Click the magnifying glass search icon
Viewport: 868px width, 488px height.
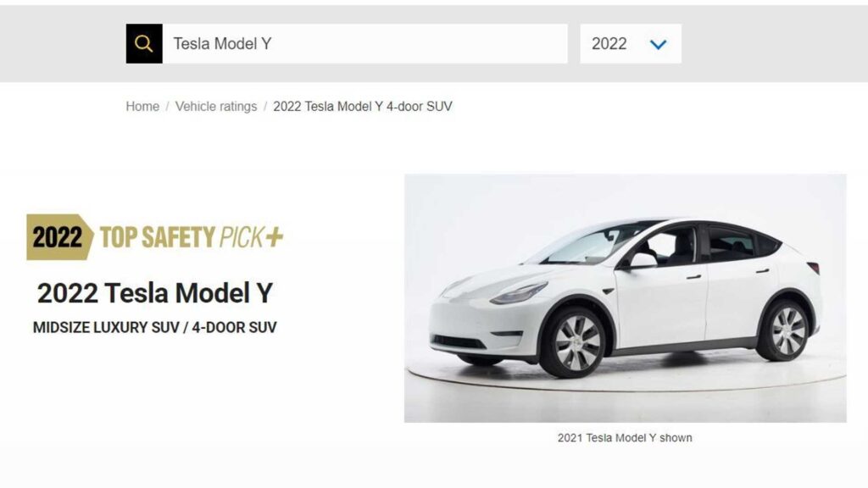point(144,44)
